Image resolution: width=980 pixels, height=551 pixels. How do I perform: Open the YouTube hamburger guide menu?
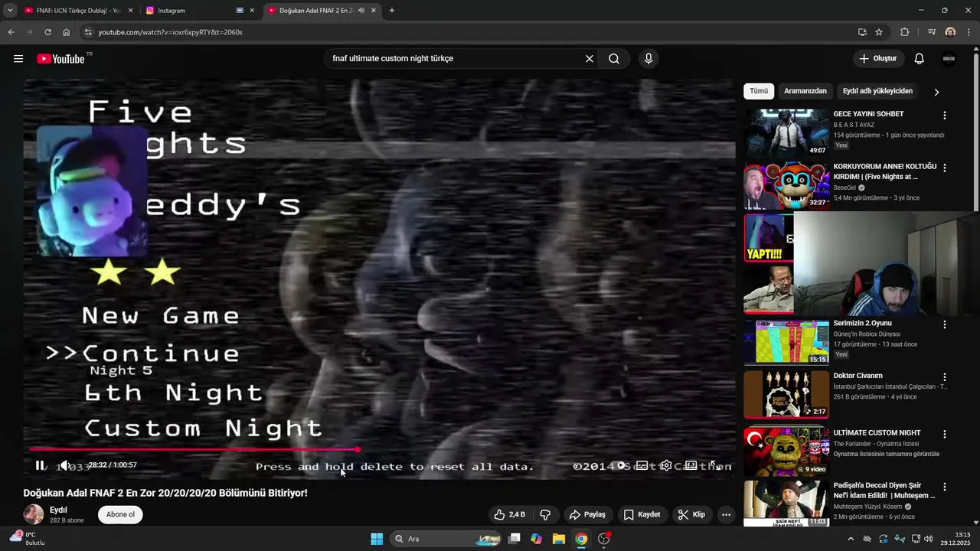18,59
